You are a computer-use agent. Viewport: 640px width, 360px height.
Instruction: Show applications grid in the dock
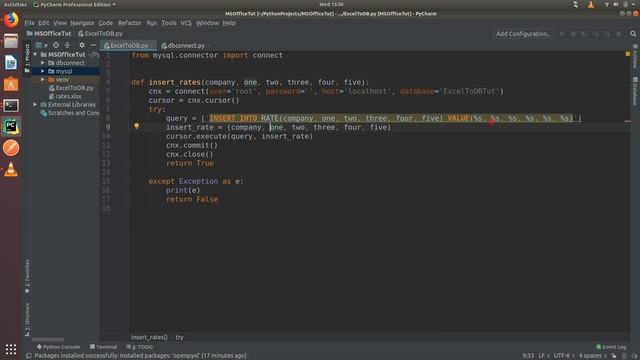11,349
